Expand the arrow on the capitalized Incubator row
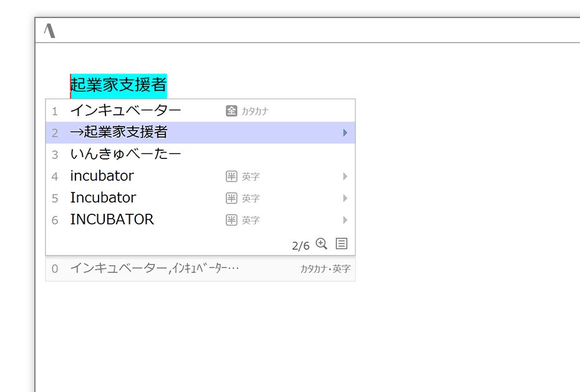The image size is (580, 392). 345,198
